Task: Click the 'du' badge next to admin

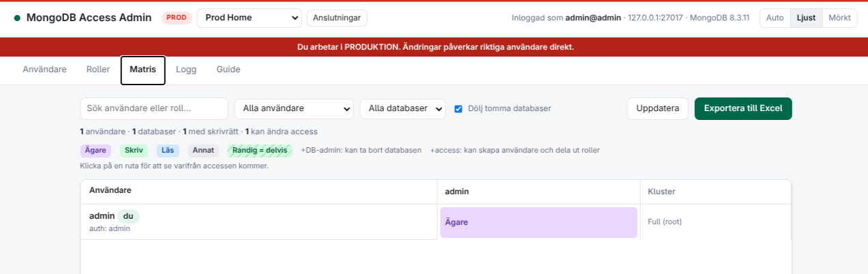Action: (x=128, y=216)
